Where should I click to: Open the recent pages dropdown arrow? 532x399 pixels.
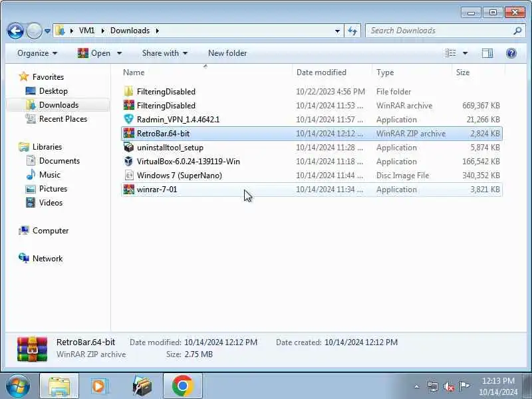(47, 31)
